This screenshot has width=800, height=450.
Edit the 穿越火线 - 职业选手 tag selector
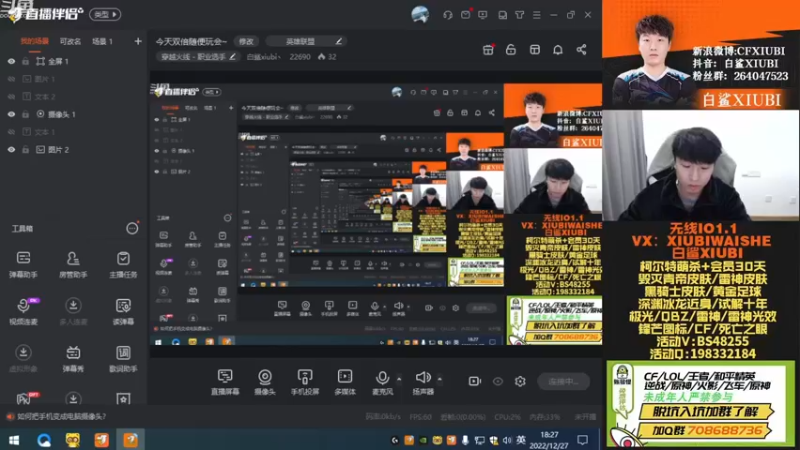click(198, 57)
